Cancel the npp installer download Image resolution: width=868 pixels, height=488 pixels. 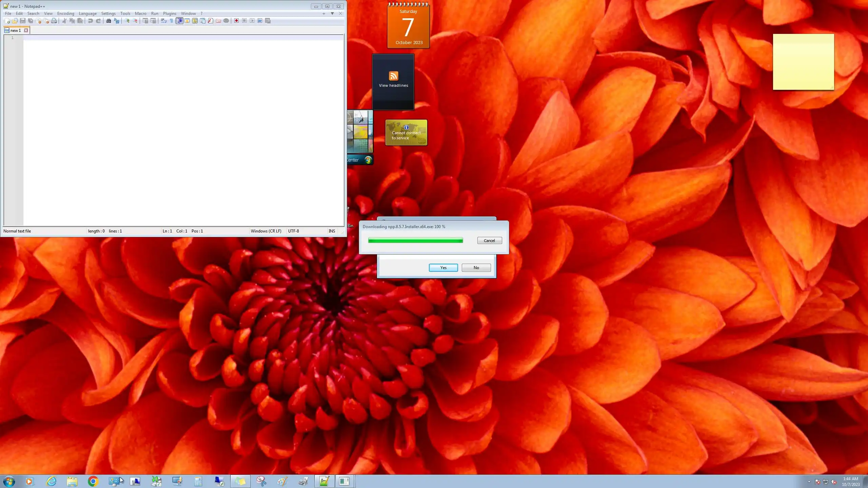point(489,241)
